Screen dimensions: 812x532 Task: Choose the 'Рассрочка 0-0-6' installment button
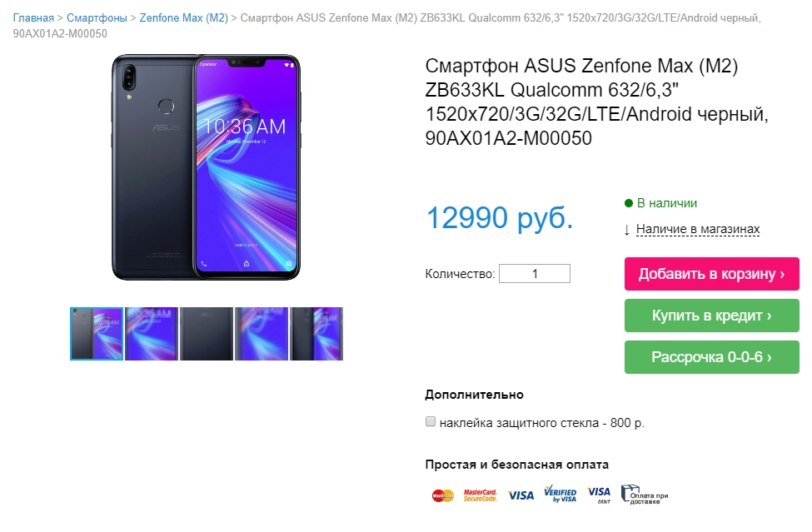tap(711, 357)
